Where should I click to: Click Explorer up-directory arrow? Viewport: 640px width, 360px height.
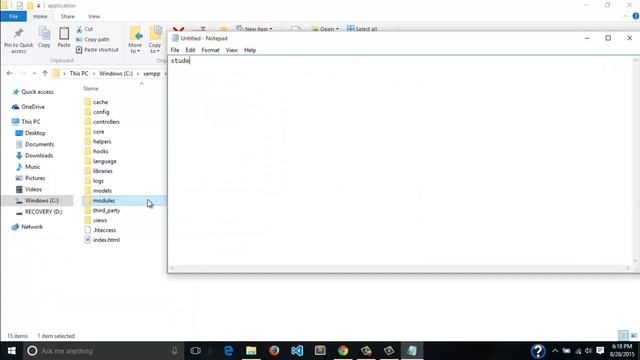tap(45, 73)
